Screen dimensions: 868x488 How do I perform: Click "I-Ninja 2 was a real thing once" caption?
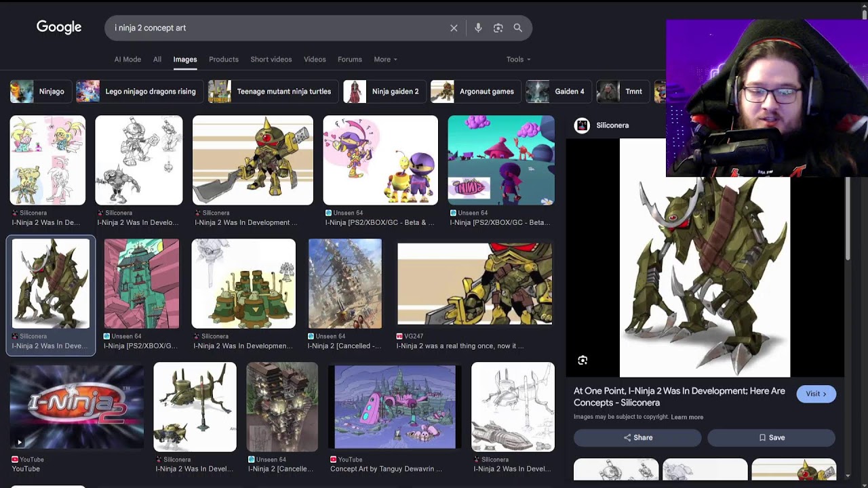(460, 346)
